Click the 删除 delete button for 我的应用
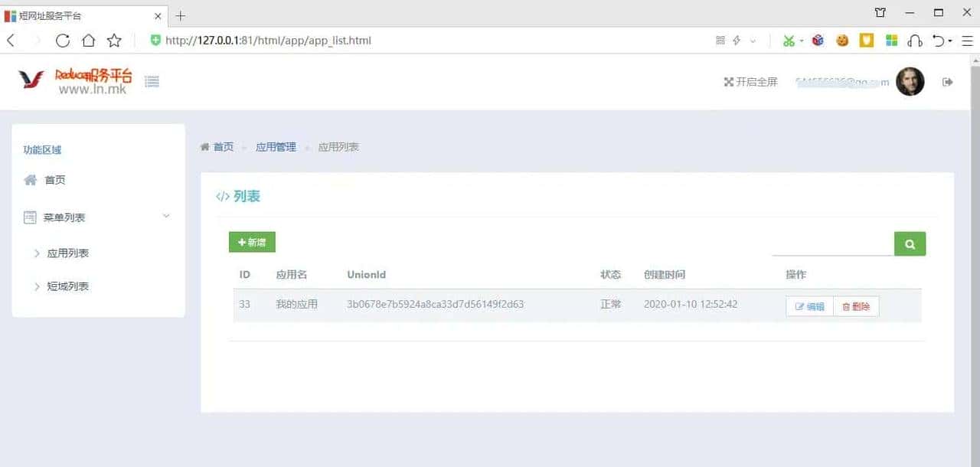This screenshot has width=980, height=467. [855, 305]
